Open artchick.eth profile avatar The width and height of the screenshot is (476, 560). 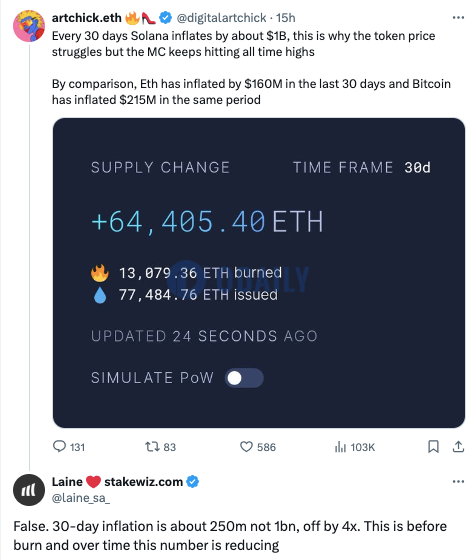29,26
